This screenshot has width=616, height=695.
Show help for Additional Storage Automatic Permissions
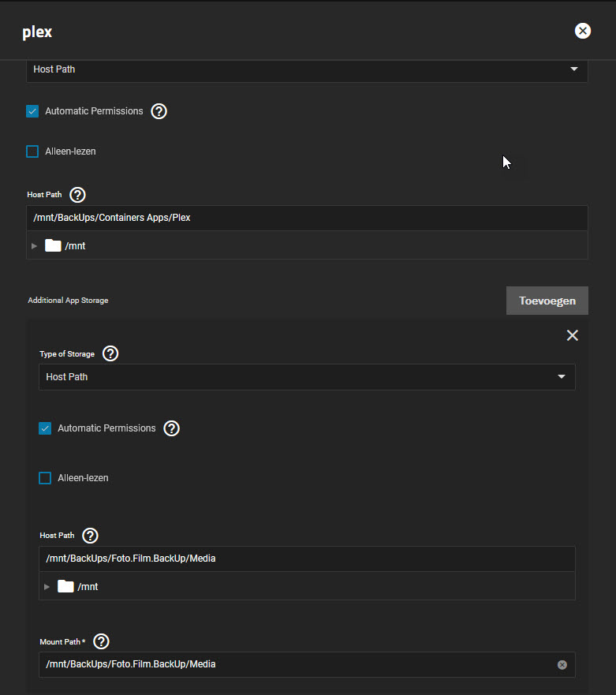(171, 428)
